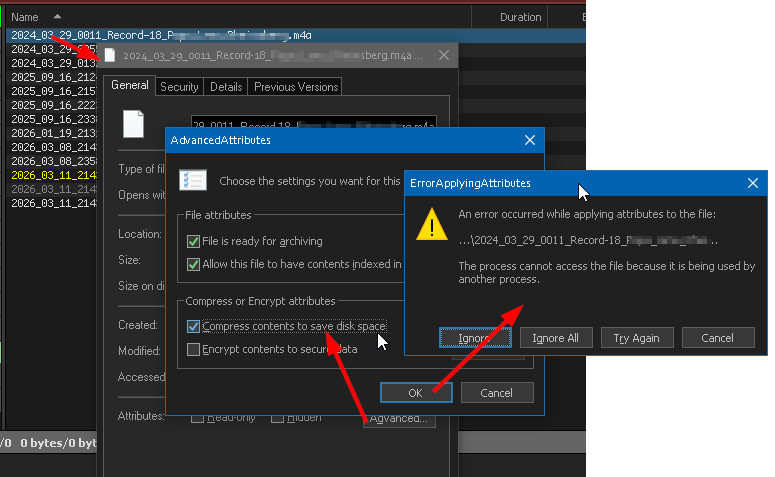Uncheck 'File is ready for archiving'

click(193, 241)
